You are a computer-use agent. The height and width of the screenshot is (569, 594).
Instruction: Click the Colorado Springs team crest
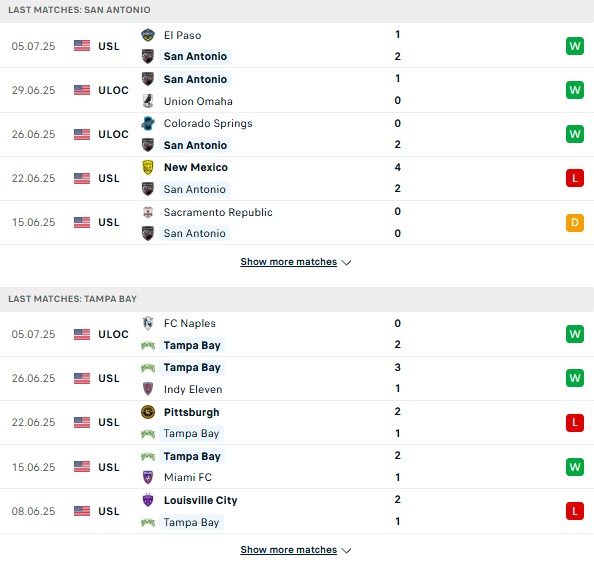[148, 123]
